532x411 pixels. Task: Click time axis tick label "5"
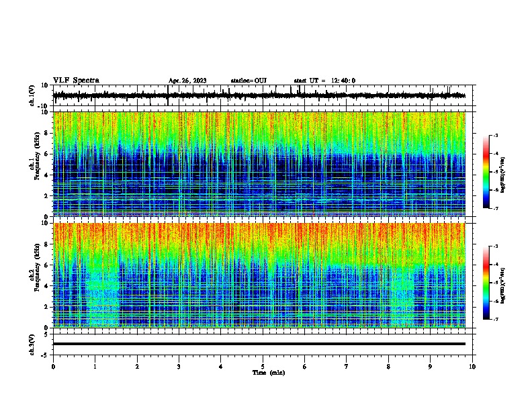pyautogui.click(x=263, y=366)
